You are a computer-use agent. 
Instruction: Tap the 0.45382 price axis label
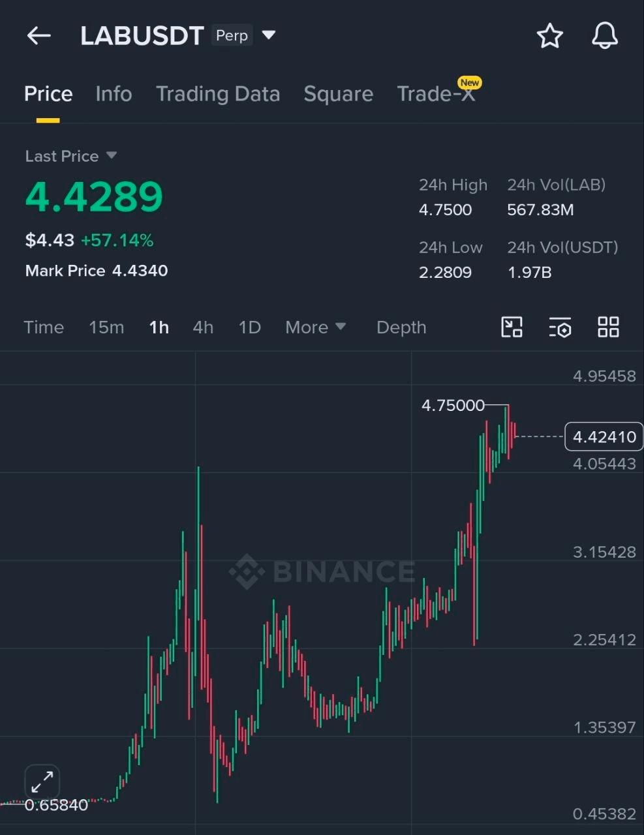click(604, 813)
